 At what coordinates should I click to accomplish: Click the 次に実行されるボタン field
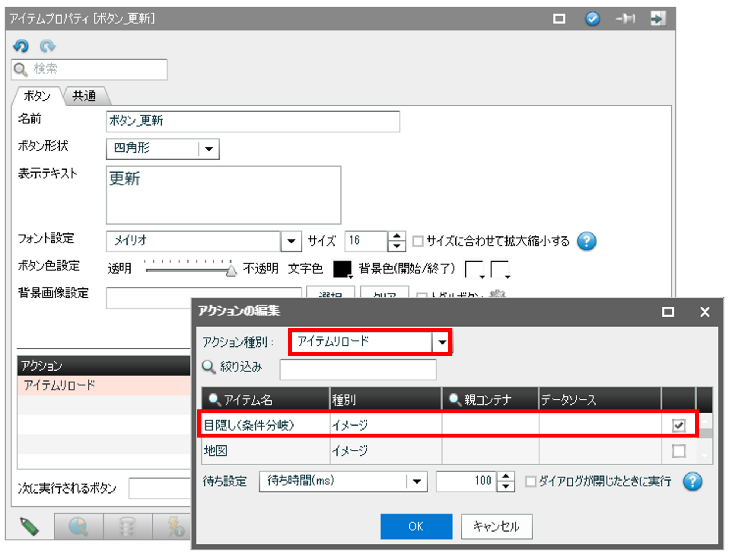[160, 488]
